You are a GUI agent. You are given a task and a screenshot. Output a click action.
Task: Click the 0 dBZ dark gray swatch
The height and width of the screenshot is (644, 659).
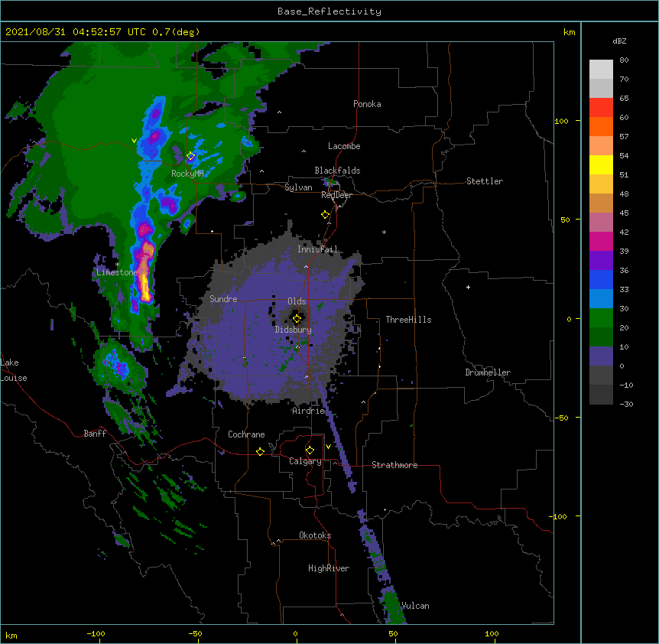(x=601, y=376)
